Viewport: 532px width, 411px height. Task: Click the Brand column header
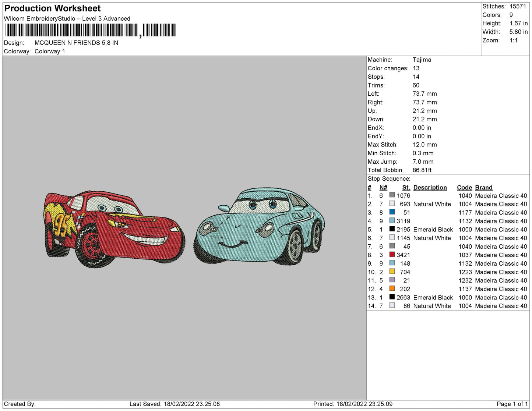click(x=483, y=187)
